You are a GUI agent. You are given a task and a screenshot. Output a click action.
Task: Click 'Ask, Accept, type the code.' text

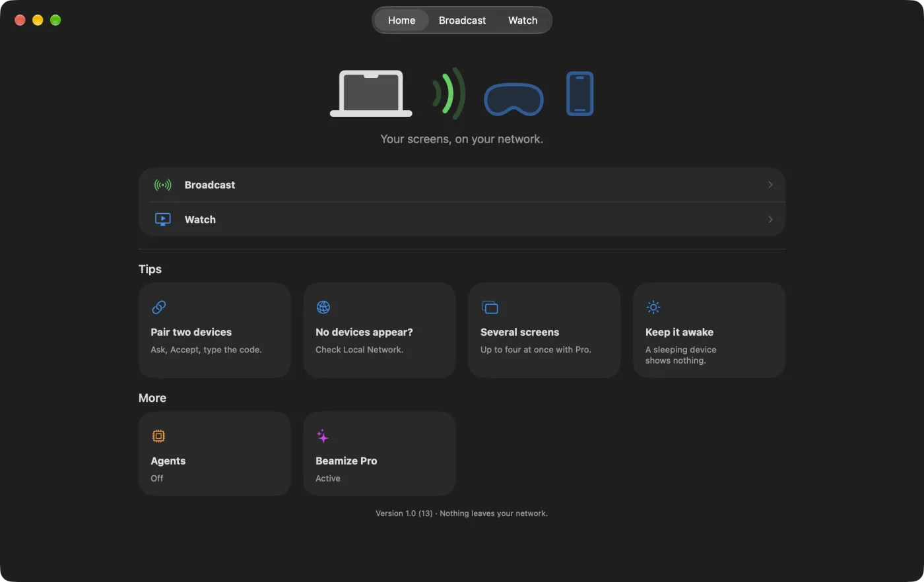(206, 350)
